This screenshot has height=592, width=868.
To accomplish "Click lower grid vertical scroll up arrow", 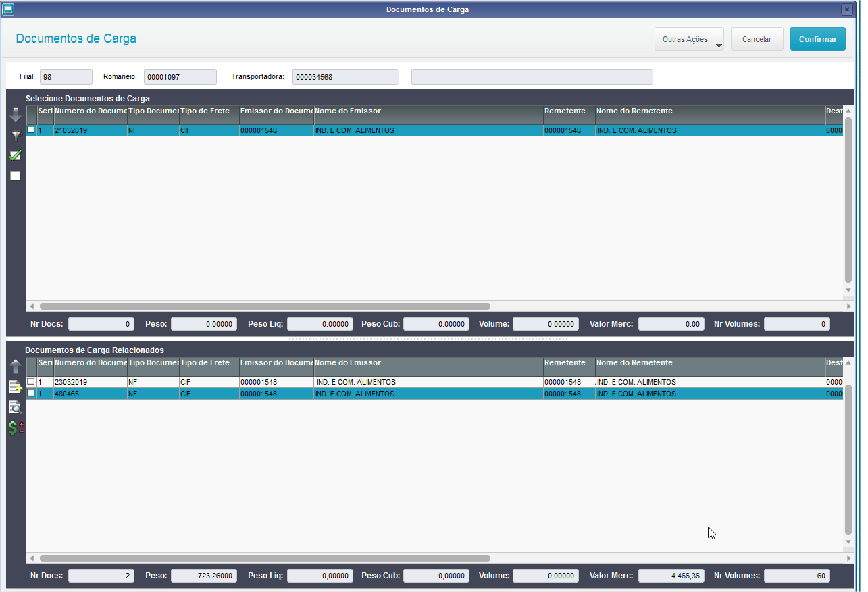I will pos(849,362).
